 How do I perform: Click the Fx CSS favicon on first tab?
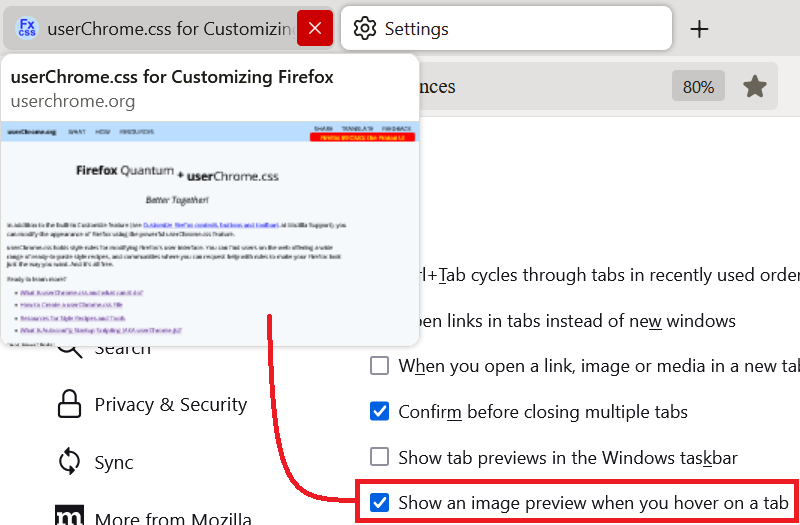(x=28, y=28)
